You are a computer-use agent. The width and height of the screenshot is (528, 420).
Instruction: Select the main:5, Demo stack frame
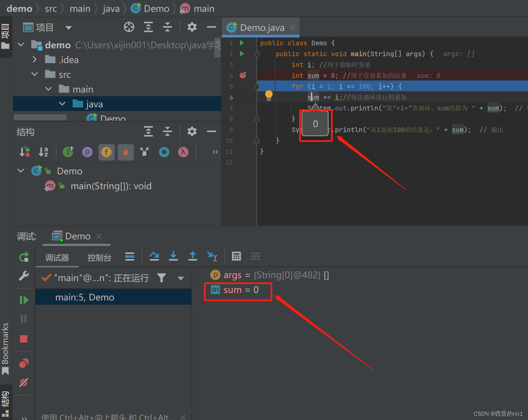(x=113, y=297)
